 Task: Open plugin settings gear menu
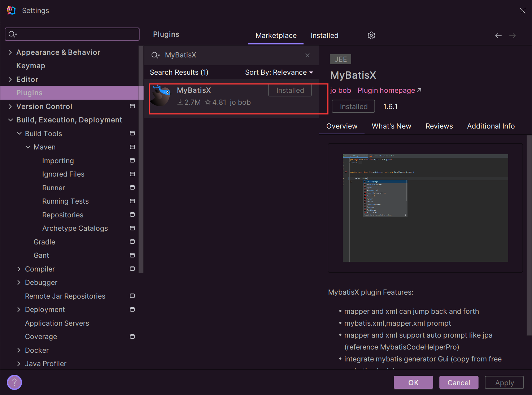(371, 35)
